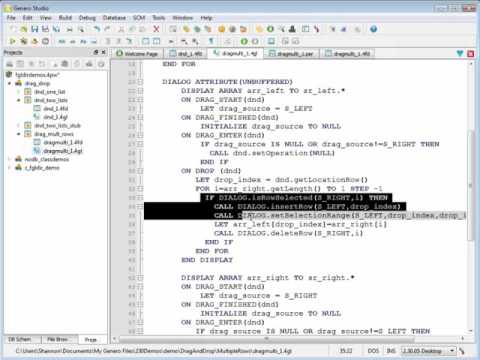Switch to the dragmulti_1.per tab
The height and width of the screenshot is (360, 480).
tap(291, 54)
